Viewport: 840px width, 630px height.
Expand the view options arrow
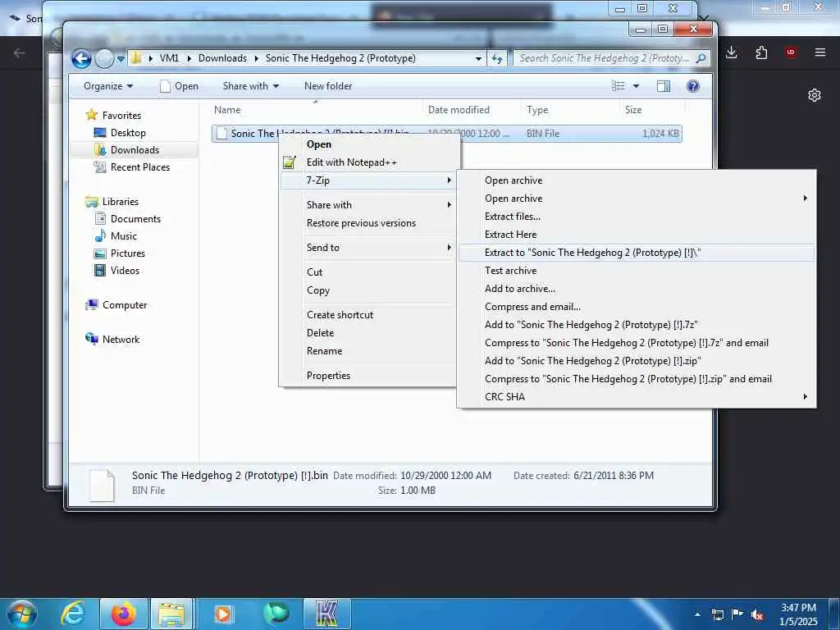pyautogui.click(x=636, y=86)
